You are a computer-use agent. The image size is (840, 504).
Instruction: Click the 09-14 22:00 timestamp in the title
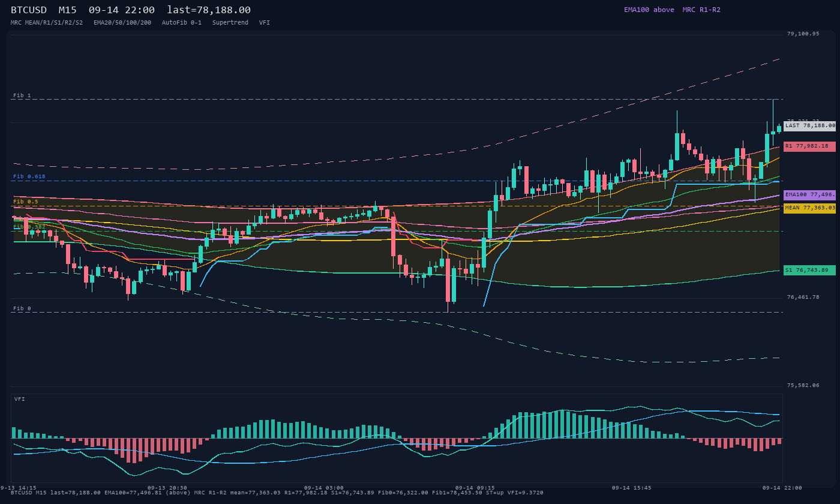[121, 10]
